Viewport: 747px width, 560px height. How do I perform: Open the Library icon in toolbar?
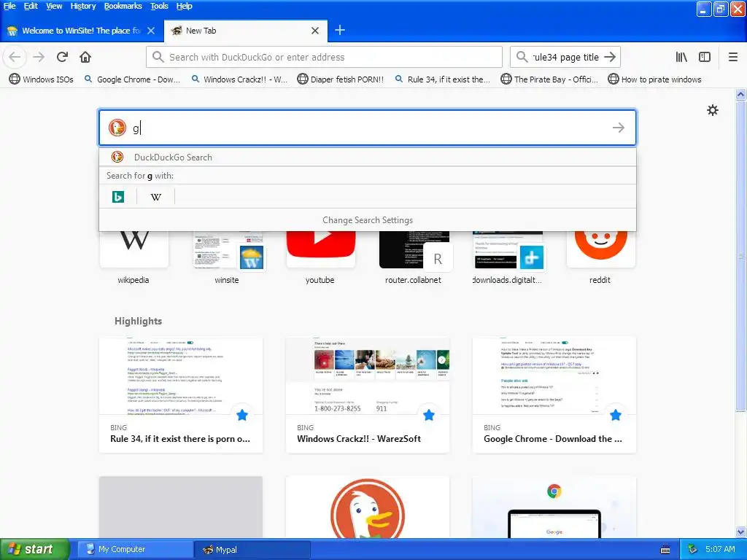tap(681, 57)
